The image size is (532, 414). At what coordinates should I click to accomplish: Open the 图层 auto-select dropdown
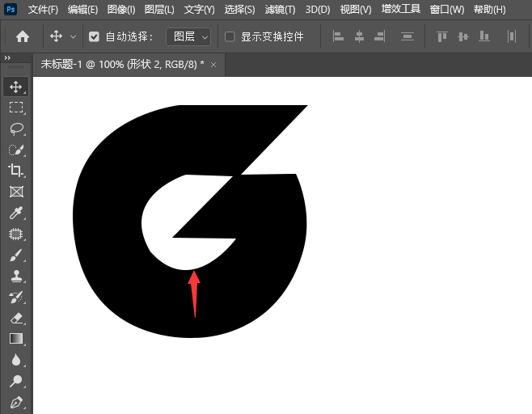[188, 36]
